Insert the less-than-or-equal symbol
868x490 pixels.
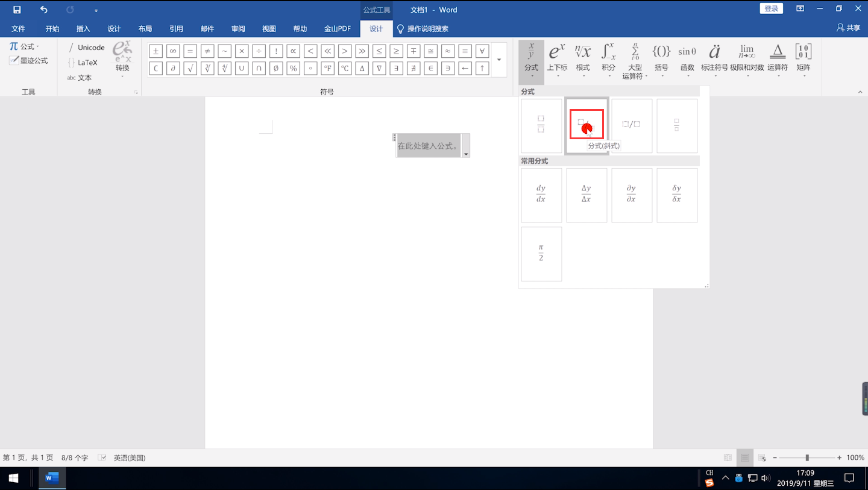379,51
